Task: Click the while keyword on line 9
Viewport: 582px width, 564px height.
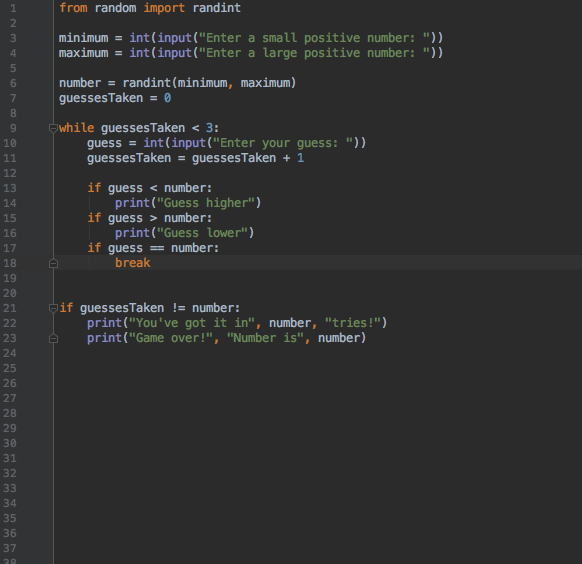Action: tap(76, 128)
